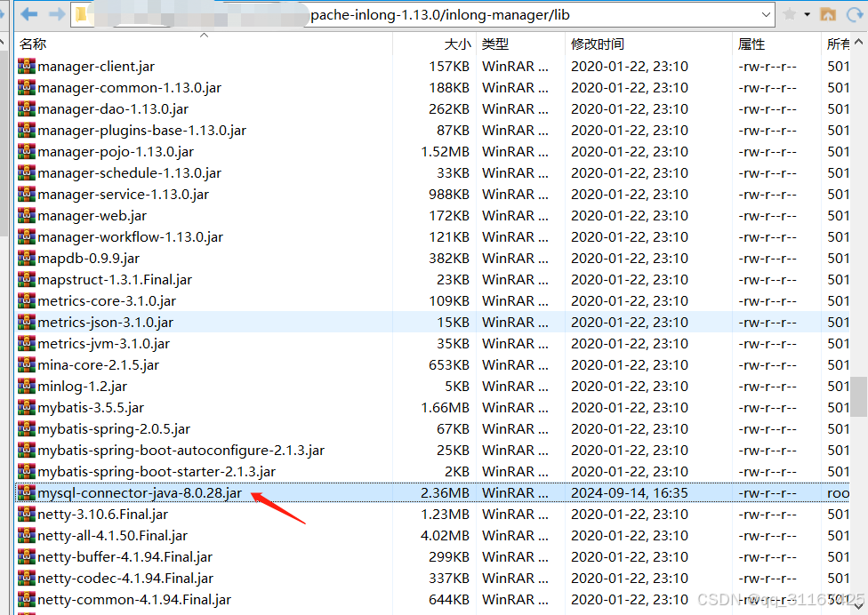Bookmark this folder using the star icon
Viewport: 868px width, 615px height.
point(790,13)
